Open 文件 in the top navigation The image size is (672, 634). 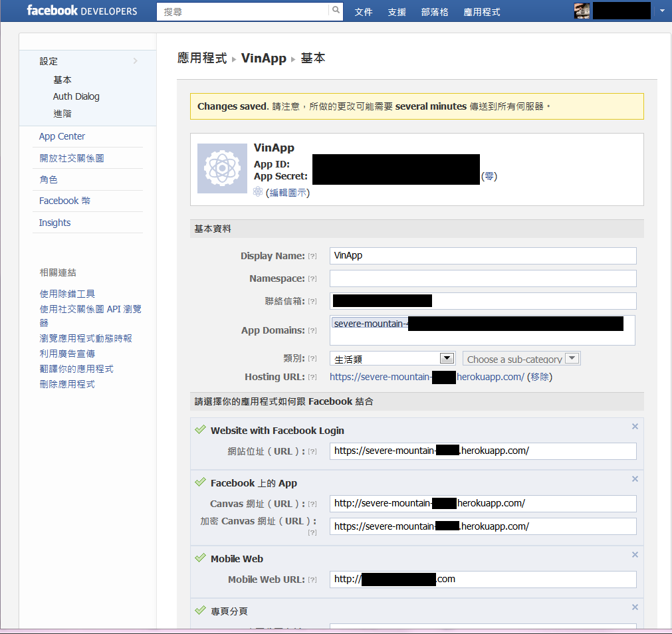(364, 12)
